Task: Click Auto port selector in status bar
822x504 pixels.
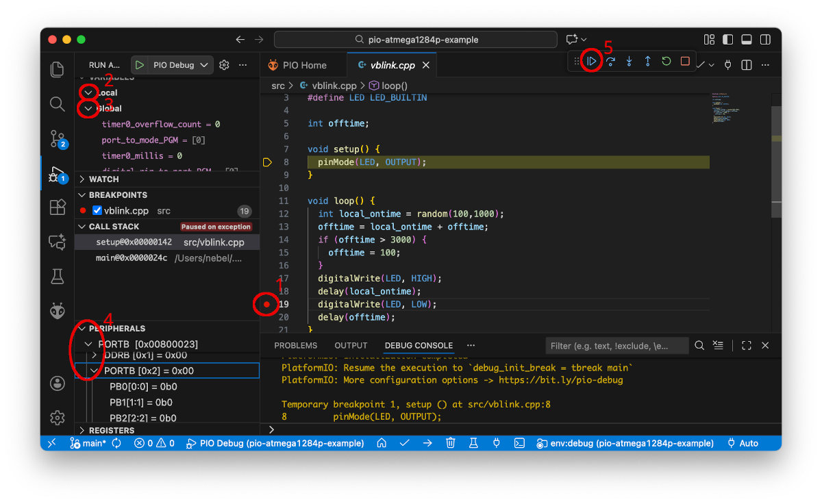Action: point(743,443)
